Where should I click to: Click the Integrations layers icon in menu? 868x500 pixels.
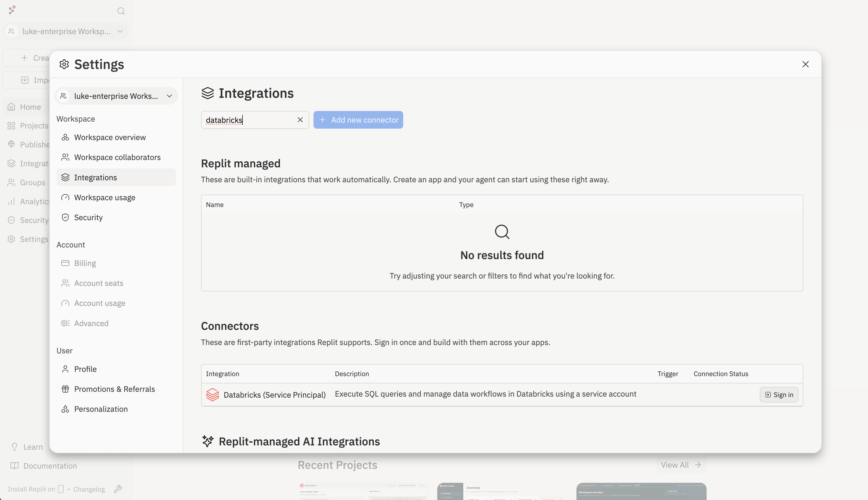tap(65, 177)
